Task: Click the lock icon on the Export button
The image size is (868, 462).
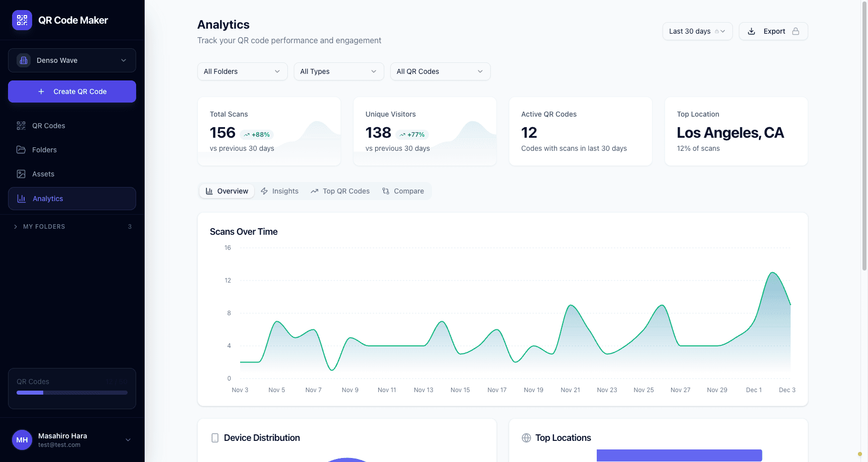Action: coord(795,31)
